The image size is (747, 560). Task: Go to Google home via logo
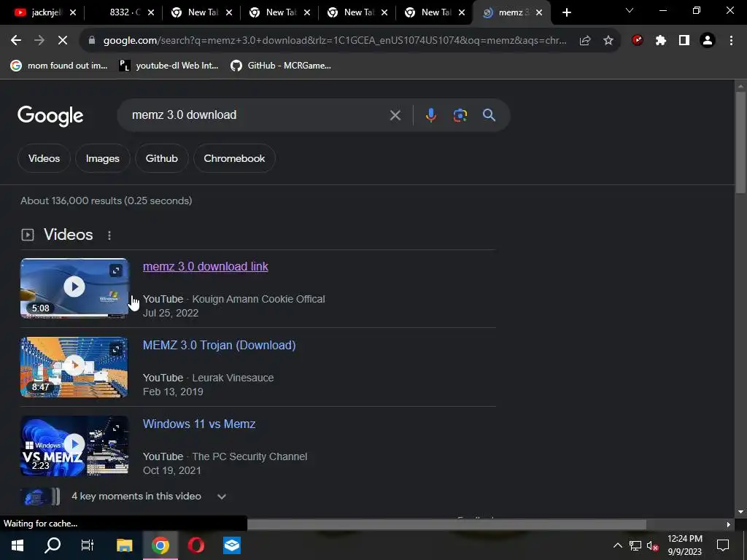pos(50,116)
